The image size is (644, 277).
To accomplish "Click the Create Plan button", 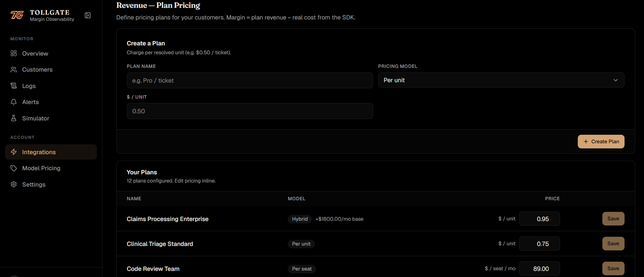I will coord(601,142).
